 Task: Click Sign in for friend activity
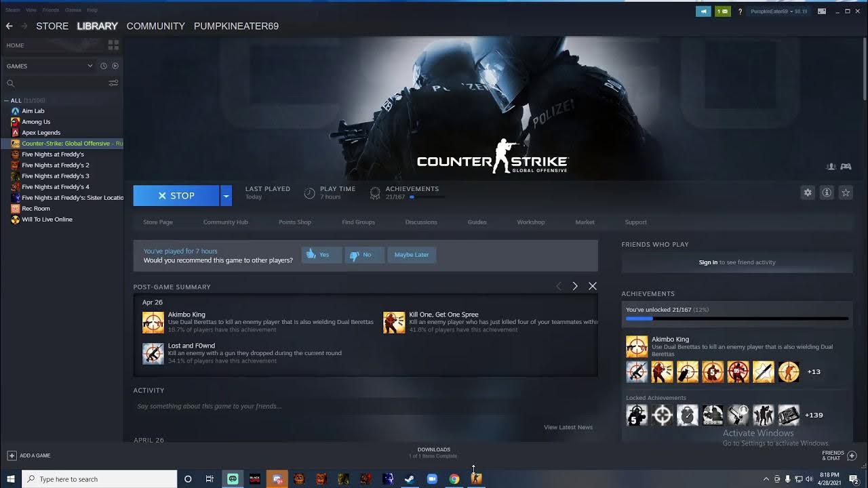pos(708,262)
